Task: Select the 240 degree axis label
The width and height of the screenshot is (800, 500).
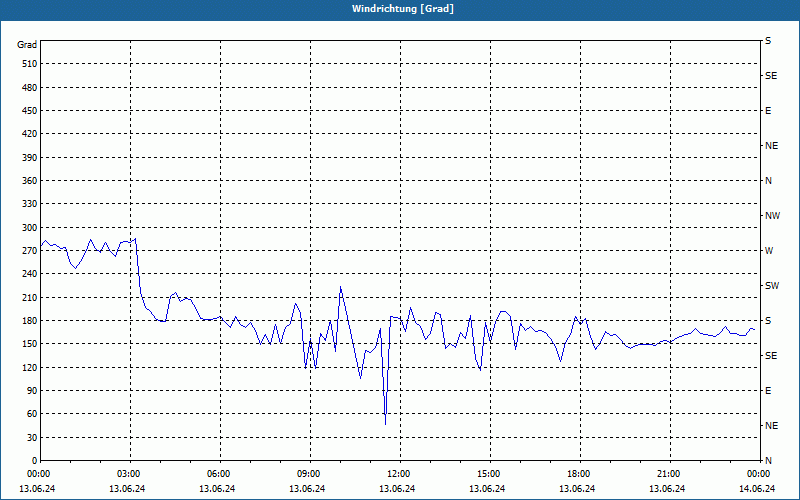Action: pos(30,274)
